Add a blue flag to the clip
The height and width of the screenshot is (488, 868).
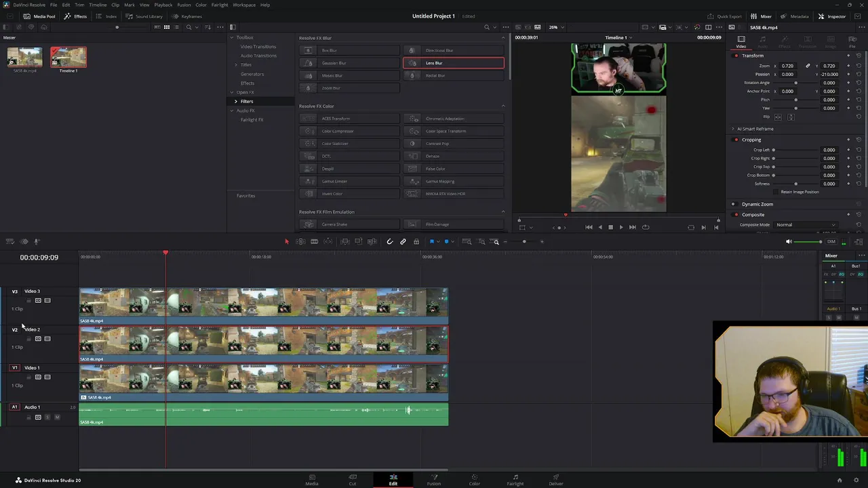click(432, 241)
